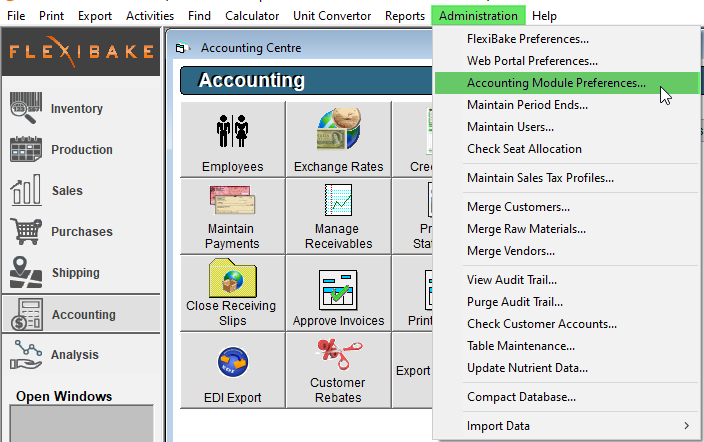Open the Production module in sidebar

81,150
